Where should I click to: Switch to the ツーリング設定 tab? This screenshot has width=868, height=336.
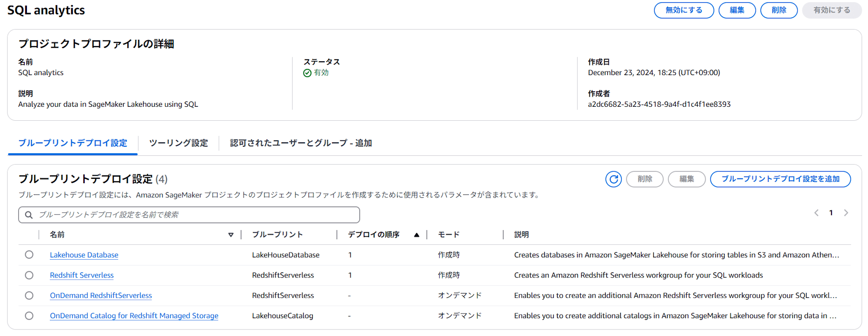click(178, 143)
